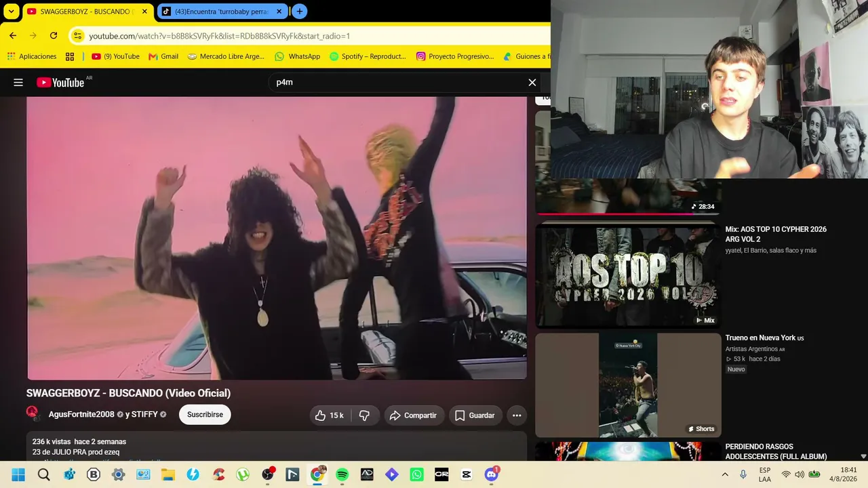Open the volume speaker control

click(x=800, y=474)
